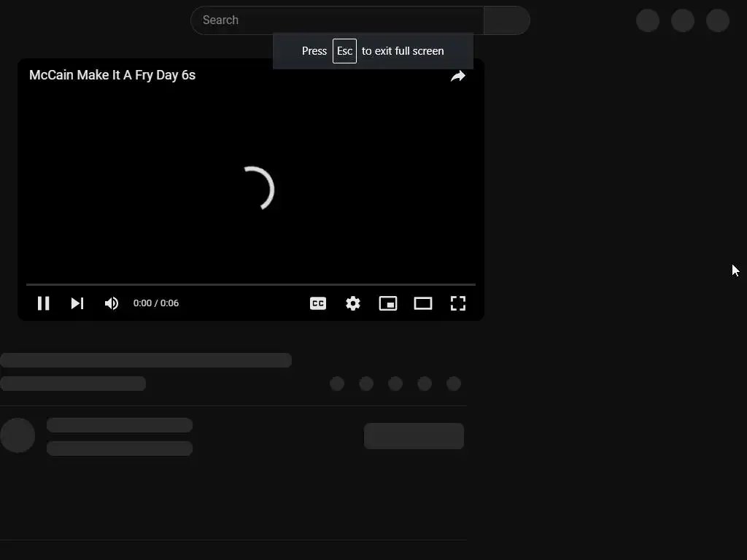
Task: Click the search submit button
Action: [507, 20]
